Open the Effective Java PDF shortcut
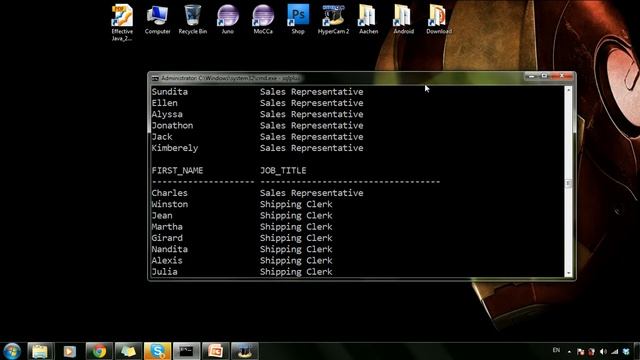The height and width of the screenshot is (360, 640). point(122,22)
